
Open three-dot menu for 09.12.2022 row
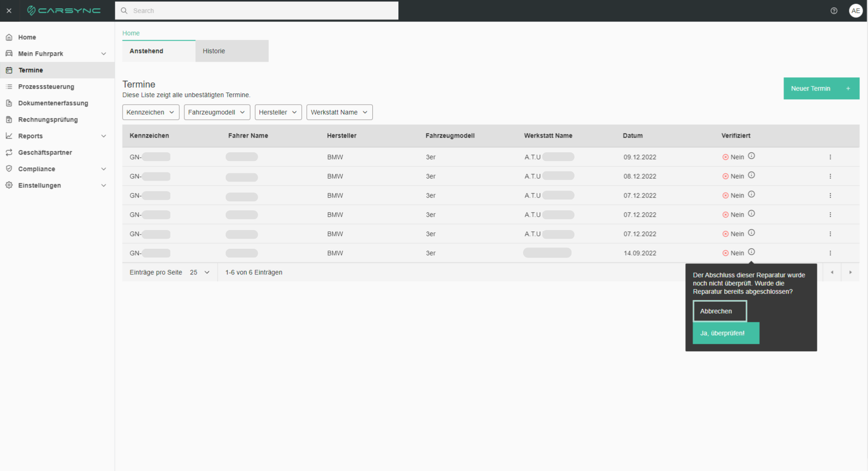pos(830,157)
